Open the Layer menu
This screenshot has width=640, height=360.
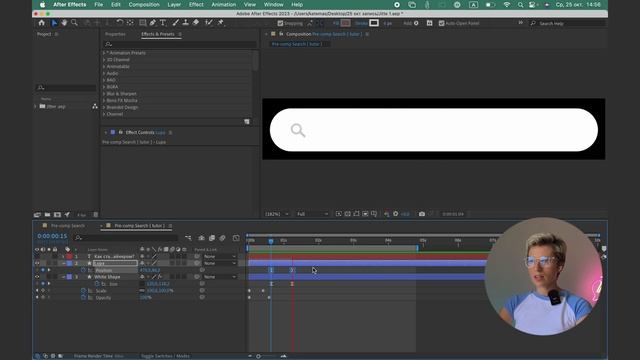pyautogui.click(x=174, y=4)
